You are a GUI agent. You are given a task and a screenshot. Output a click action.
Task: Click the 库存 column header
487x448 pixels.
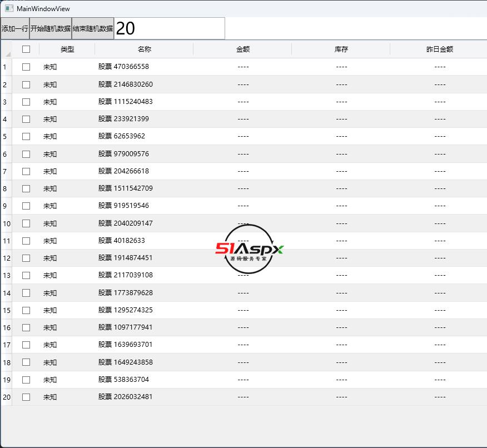coord(341,49)
